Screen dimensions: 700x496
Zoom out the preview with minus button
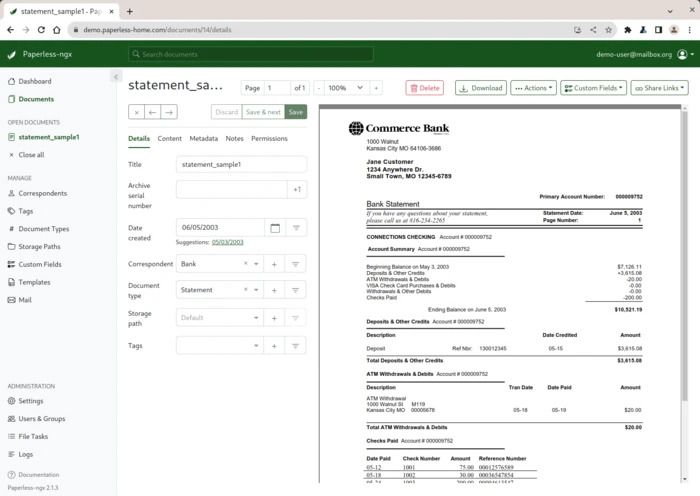(x=319, y=88)
